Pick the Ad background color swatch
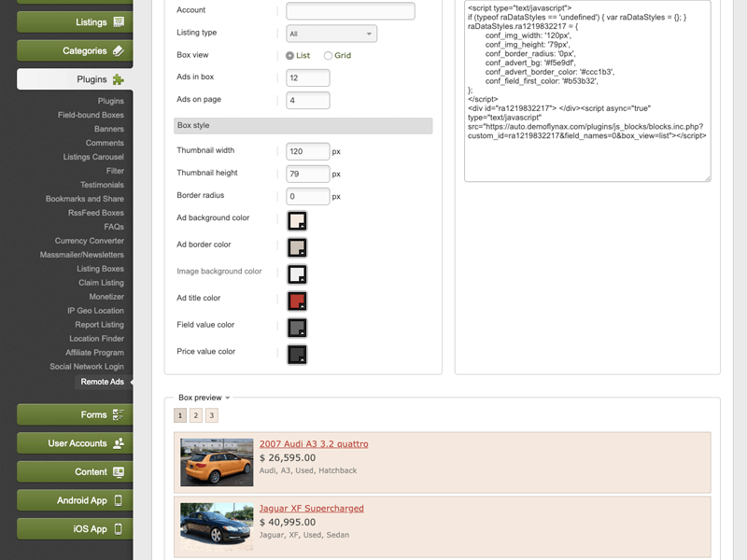This screenshot has width=747, height=560. [297, 221]
